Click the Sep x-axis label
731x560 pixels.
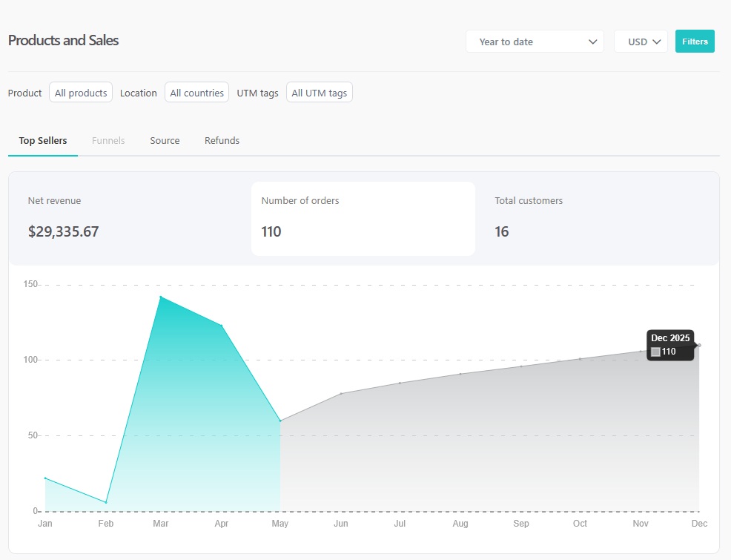(x=520, y=523)
